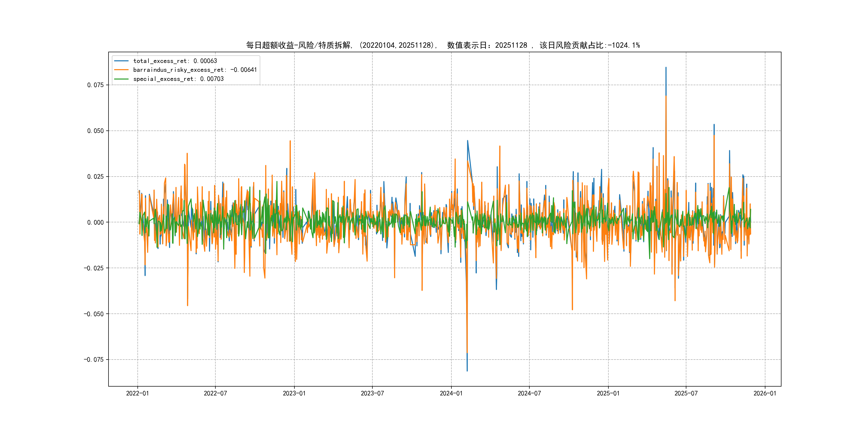Click the chart title text at top

443,45
